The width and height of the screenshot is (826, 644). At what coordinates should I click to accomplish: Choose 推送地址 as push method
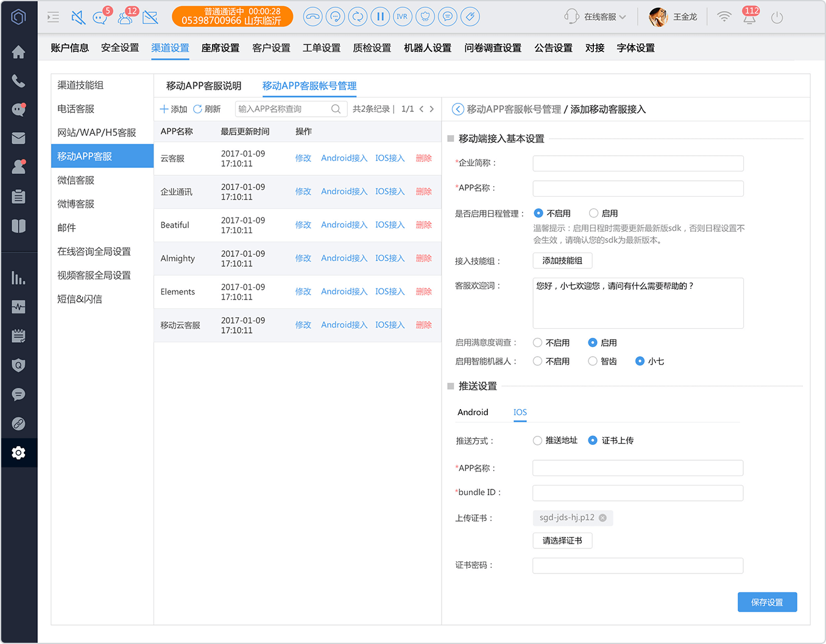[x=537, y=440]
